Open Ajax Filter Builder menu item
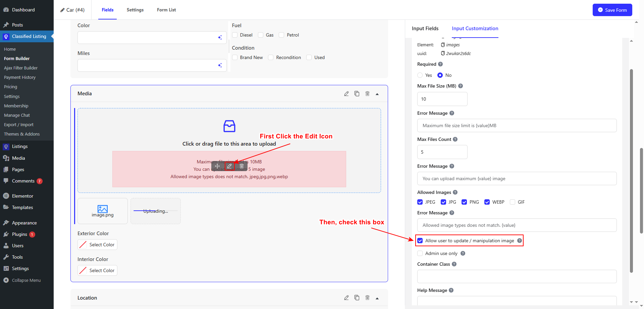The image size is (644, 309). (21, 68)
